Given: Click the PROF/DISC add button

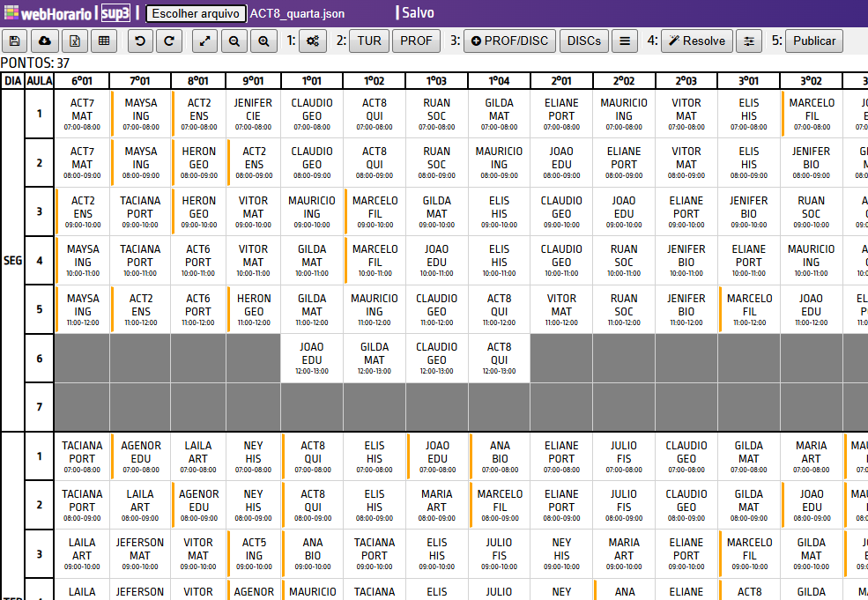Looking at the screenshot, I should (510, 41).
